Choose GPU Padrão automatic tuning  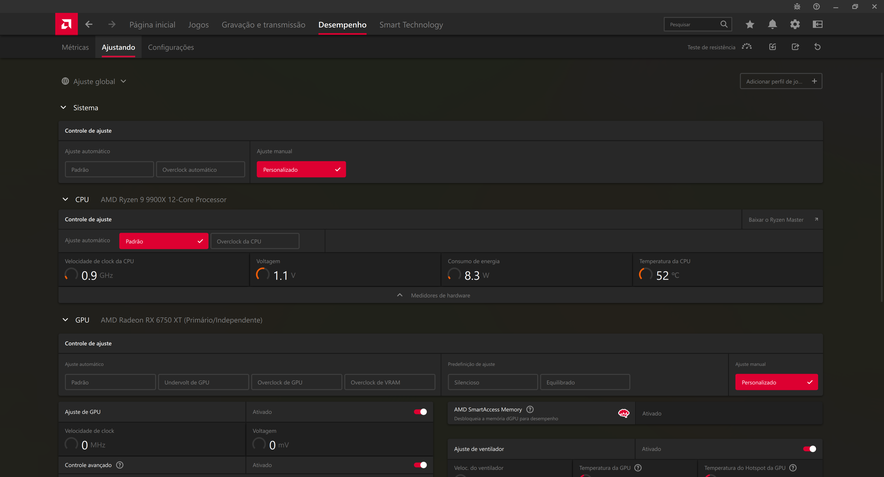pos(110,382)
